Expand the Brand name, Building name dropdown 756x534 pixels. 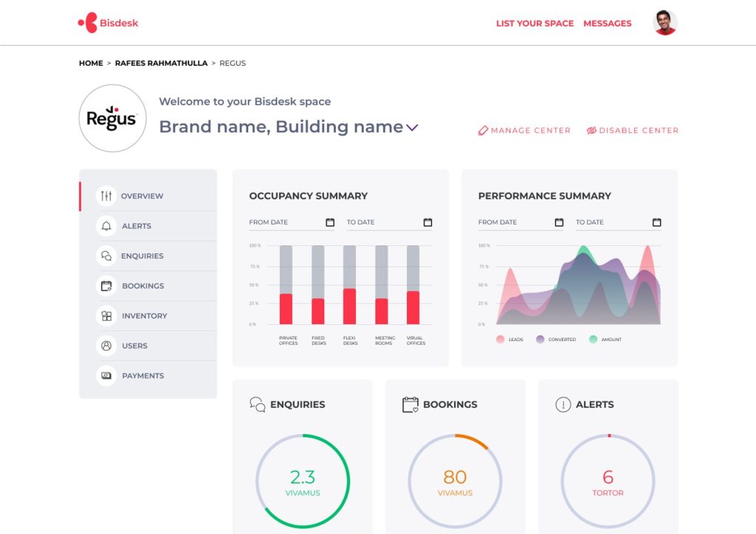[x=412, y=128]
